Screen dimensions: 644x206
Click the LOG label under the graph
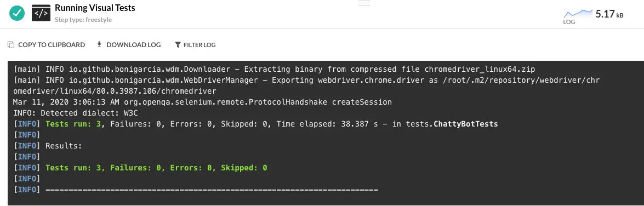(x=569, y=22)
